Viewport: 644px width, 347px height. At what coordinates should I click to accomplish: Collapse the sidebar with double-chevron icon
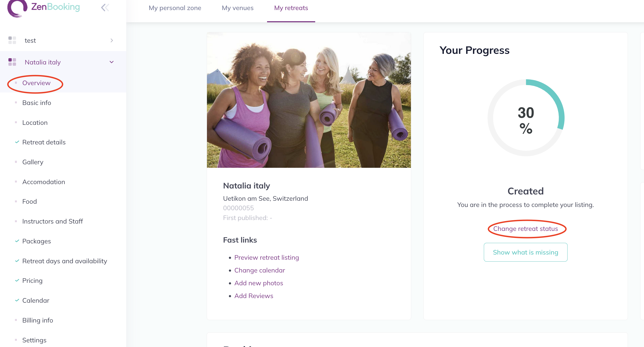(105, 7)
